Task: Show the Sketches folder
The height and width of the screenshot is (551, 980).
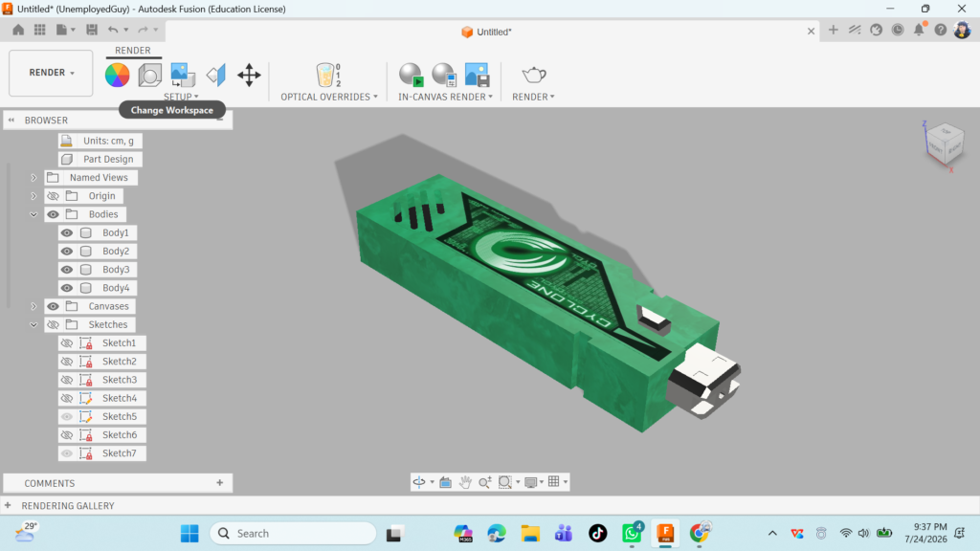Action: point(54,325)
